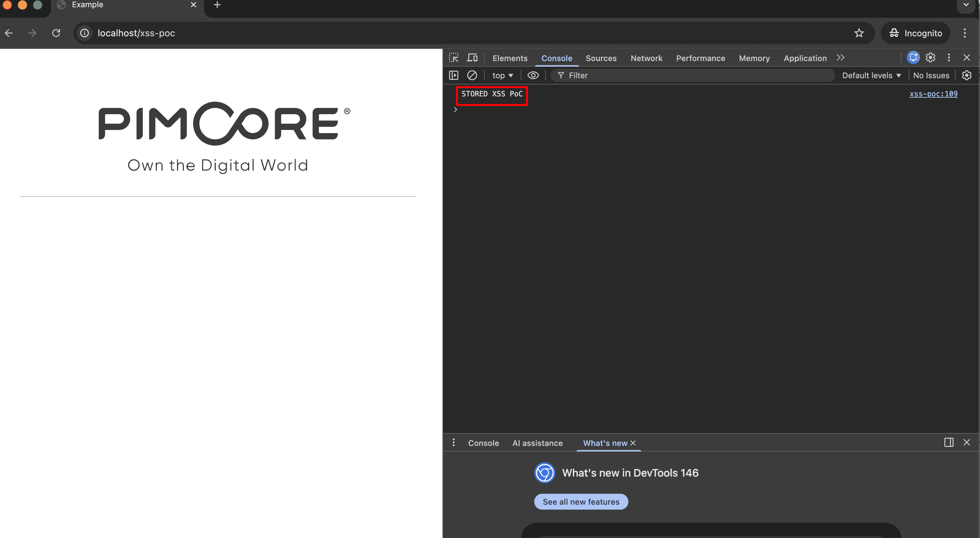
Task: Show more DevTools tabs via double chevron
Action: coord(840,58)
